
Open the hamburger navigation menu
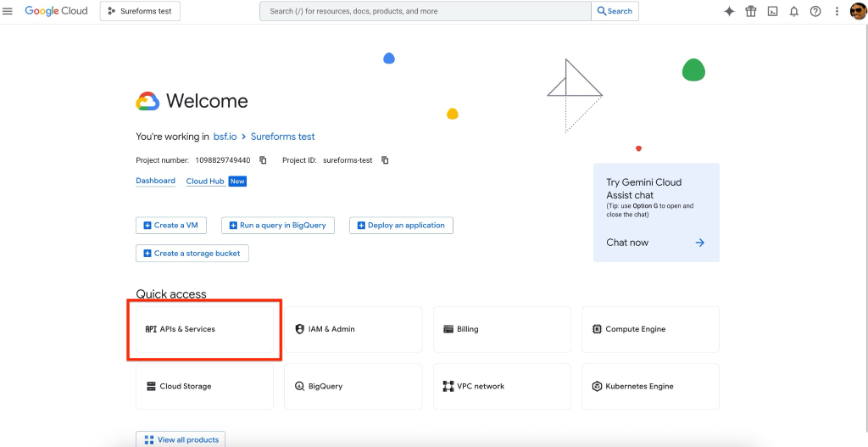tap(7, 11)
